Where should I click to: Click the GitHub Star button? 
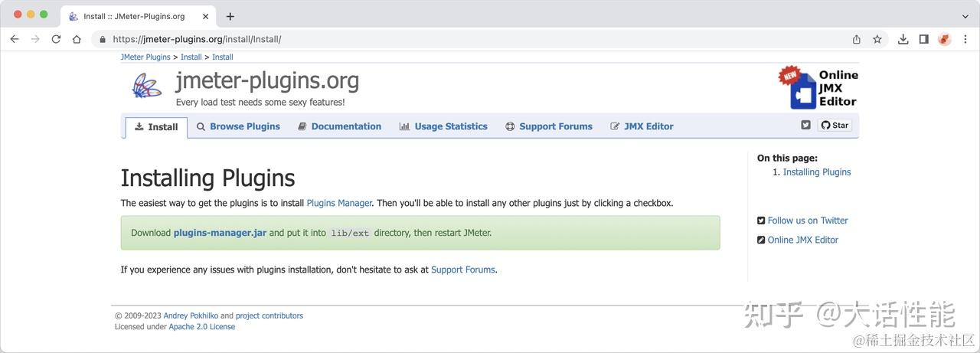tap(835, 125)
